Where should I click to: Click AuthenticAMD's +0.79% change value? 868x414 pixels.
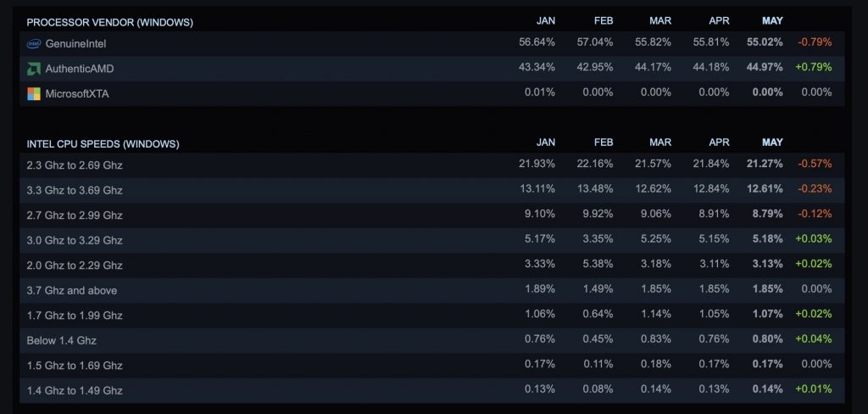coord(813,67)
